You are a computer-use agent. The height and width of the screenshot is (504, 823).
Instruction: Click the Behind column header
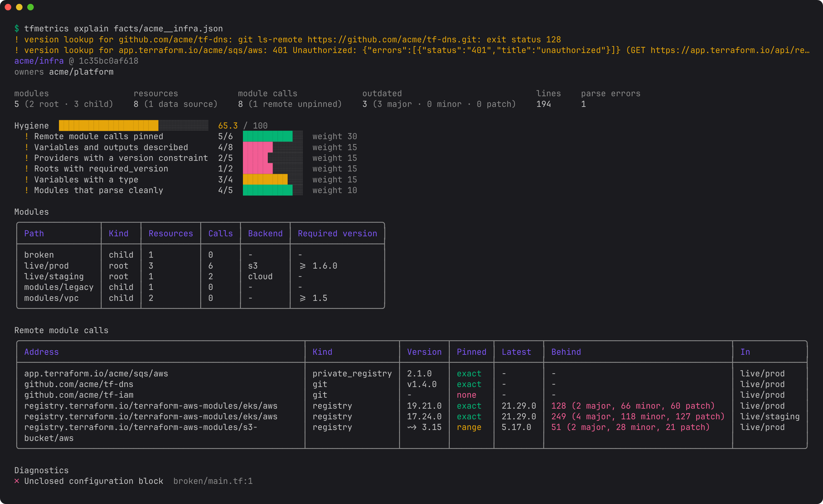click(x=566, y=352)
